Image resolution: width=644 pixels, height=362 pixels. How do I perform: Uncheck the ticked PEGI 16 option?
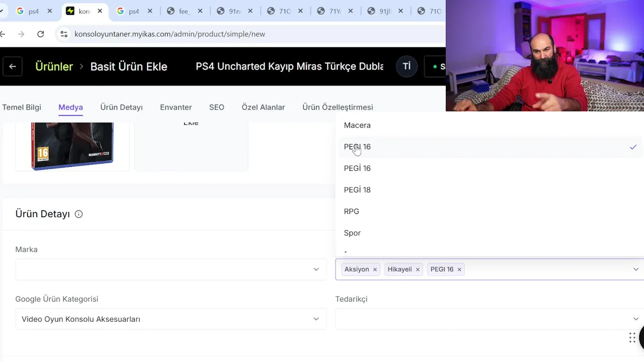490,147
